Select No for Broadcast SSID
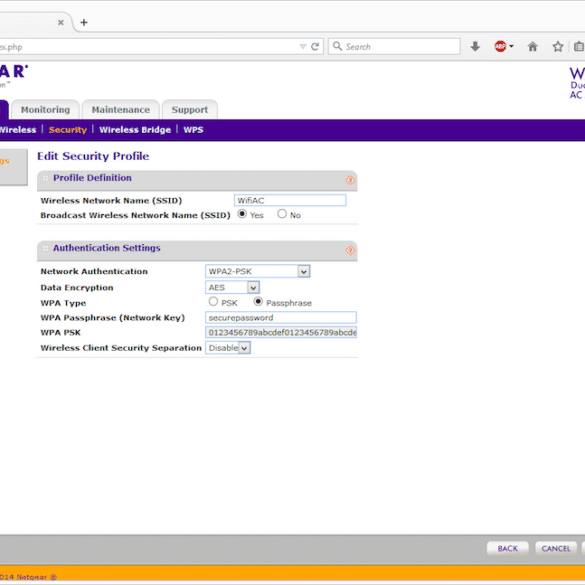 pos(282,214)
